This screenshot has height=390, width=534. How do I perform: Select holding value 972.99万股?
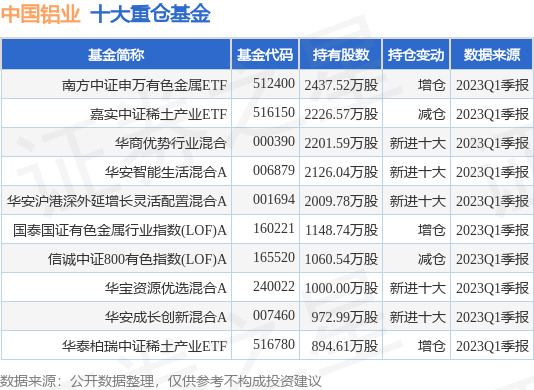pos(345,317)
